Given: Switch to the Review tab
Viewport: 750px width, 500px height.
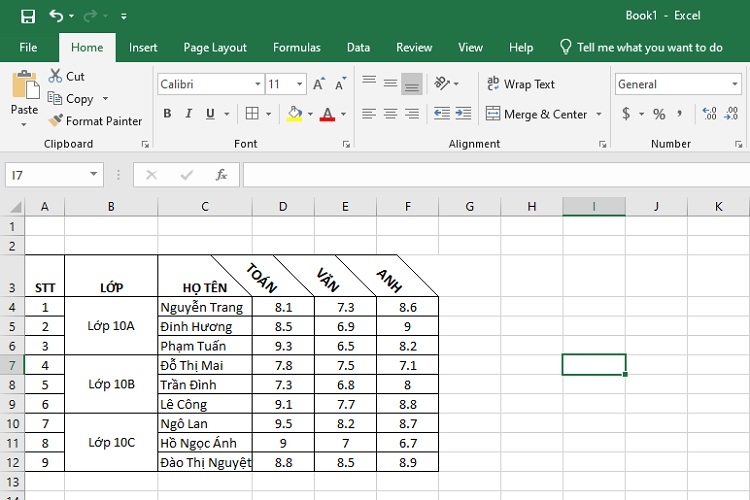Looking at the screenshot, I should click(x=414, y=47).
